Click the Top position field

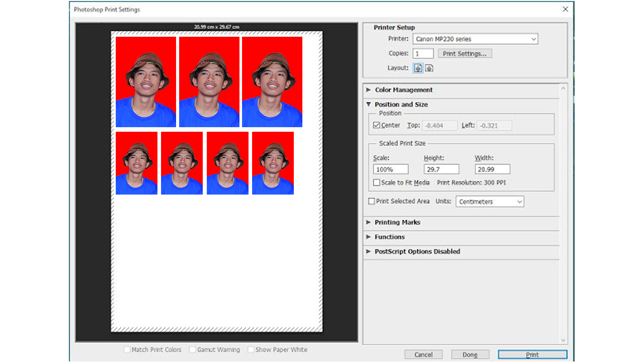[440, 126]
